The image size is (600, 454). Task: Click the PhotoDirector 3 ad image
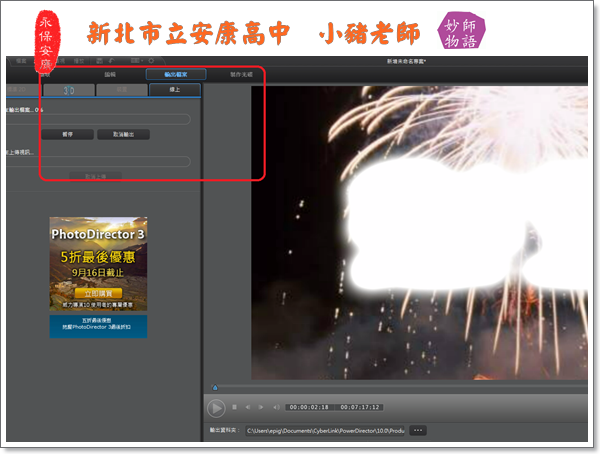pyautogui.click(x=98, y=264)
